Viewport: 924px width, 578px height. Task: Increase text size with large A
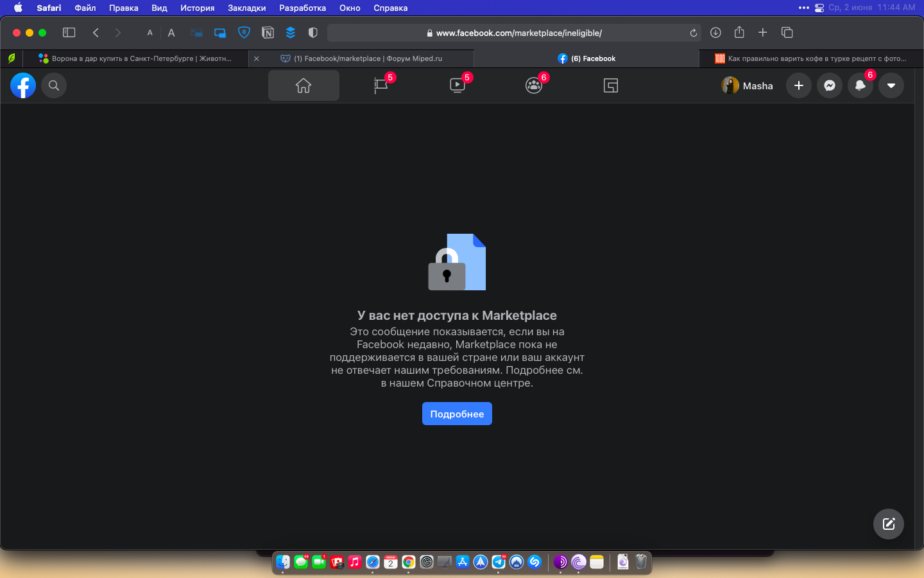click(x=171, y=33)
